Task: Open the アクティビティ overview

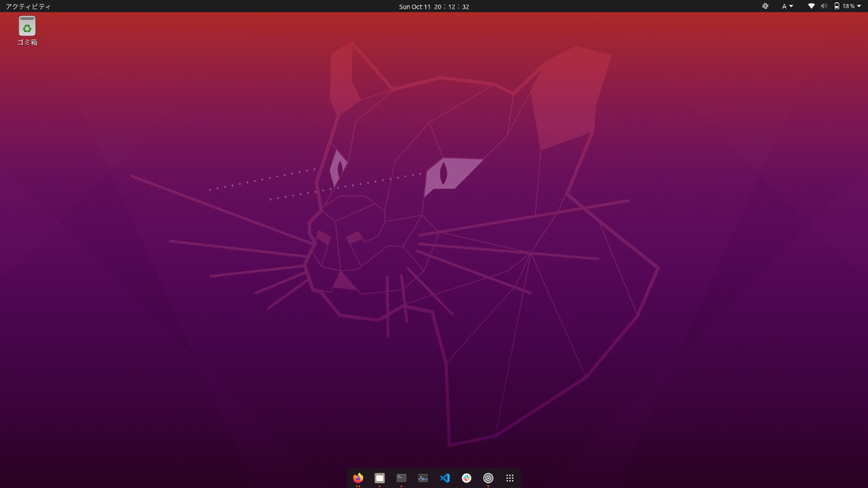Action: click(28, 6)
